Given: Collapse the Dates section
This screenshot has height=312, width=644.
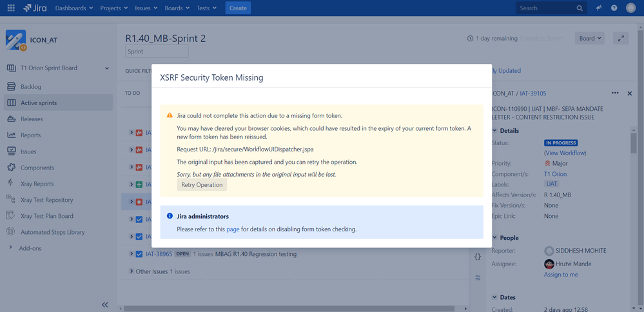Looking at the screenshot, I should point(494,297).
